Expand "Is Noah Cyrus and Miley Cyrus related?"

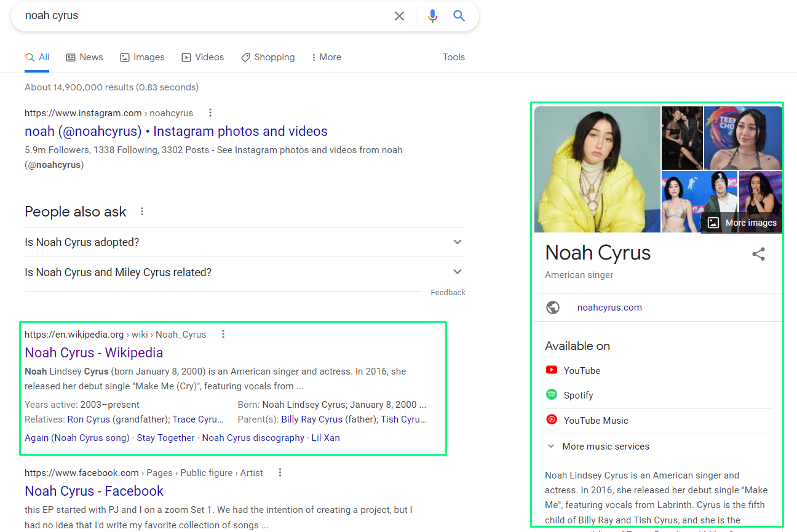point(245,272)
